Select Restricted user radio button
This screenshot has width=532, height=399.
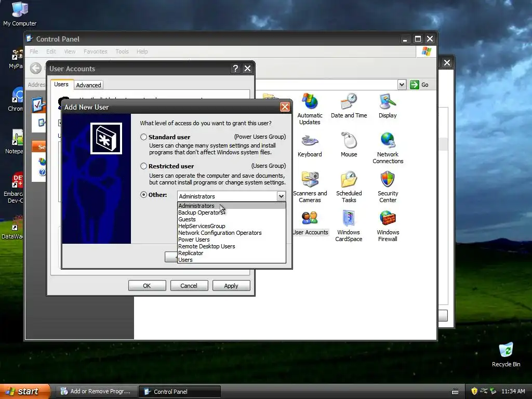143,166
